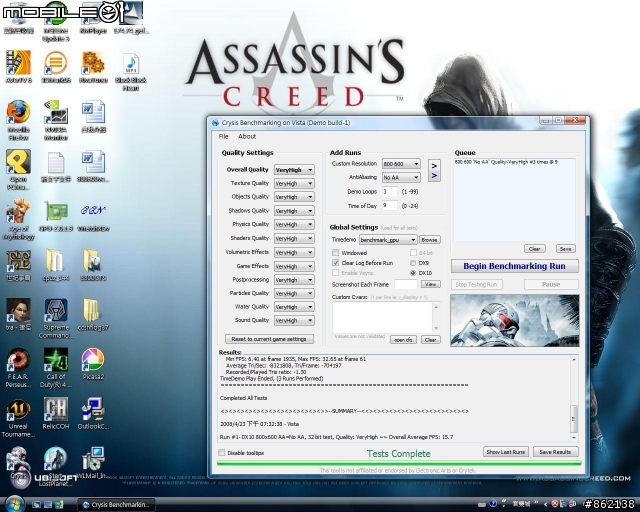Expand the AntiAliasing dropdown
This screenshot has height=512, width=640.
401,178
